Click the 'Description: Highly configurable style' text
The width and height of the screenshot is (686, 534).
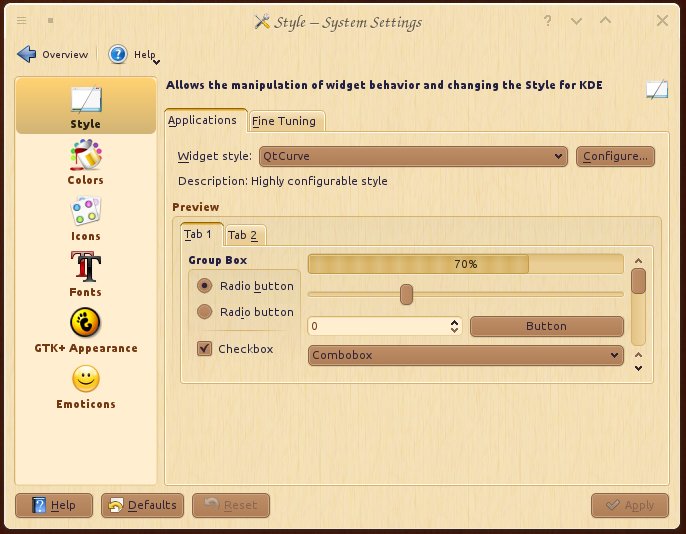pos(283,181)
